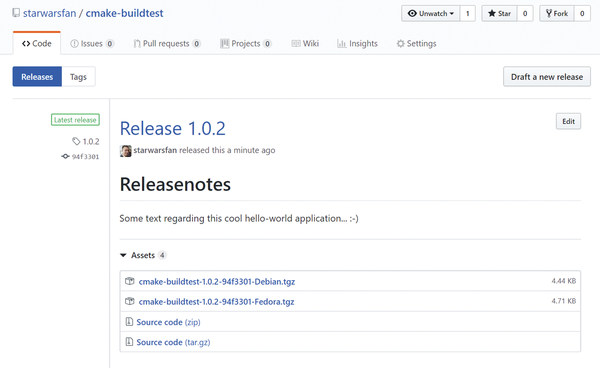Download cmake-buildtest-1.0.2-94f3301-Fedora.tgz

click(x=216, y=301)
